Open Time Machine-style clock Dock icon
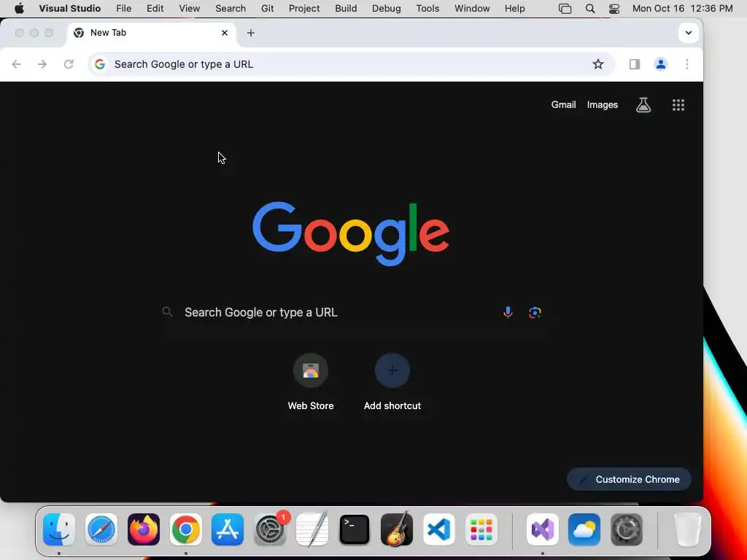This screenshot has height=560, width=747. (627, 529)
